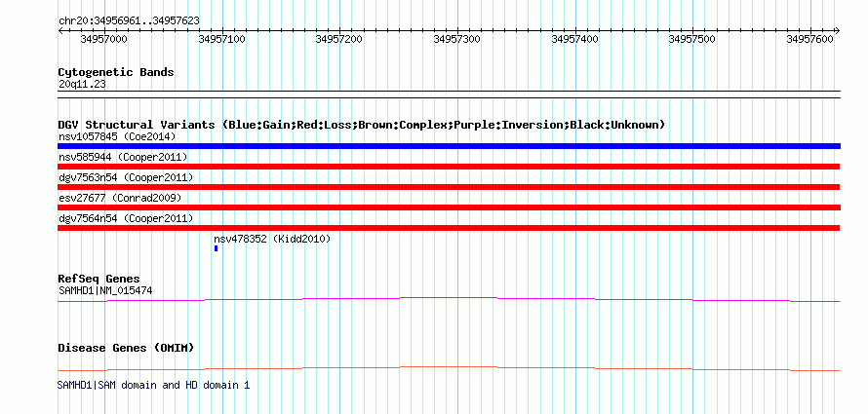The image size is (868, 414).
Task: Click the red loss bar under nsv585944
Action: 449,167
